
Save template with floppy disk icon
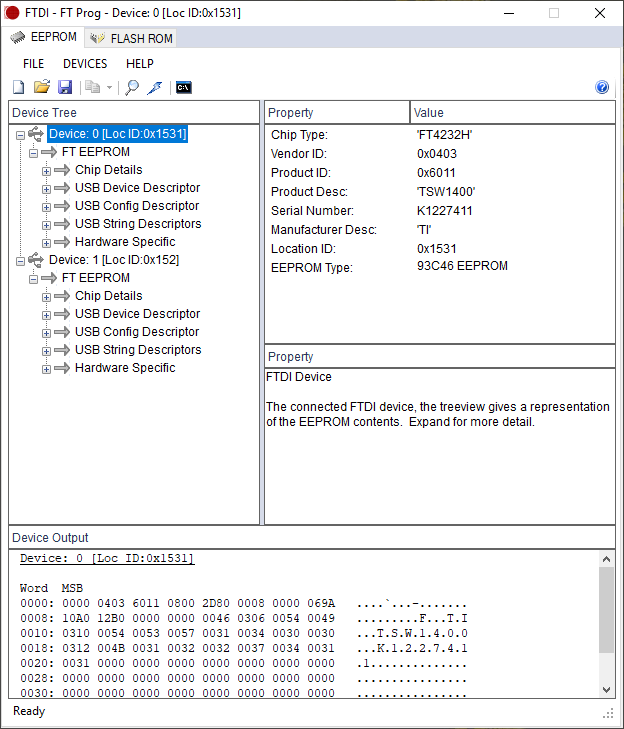point(65,87)
